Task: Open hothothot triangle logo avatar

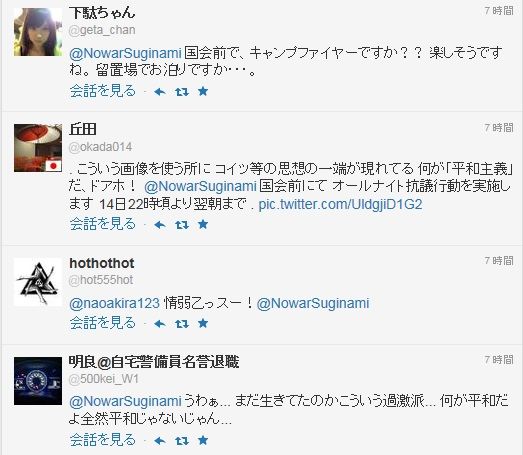Action: (38, 282)
